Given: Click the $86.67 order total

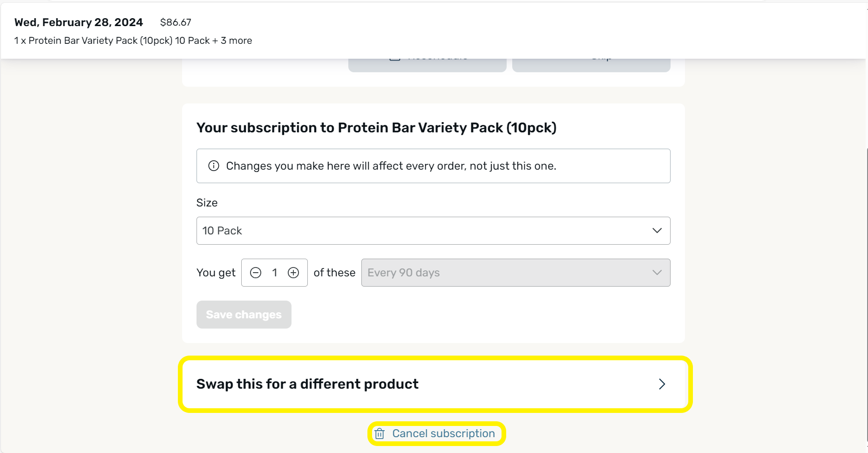Looking at the screenshot, I should point(176,22).
